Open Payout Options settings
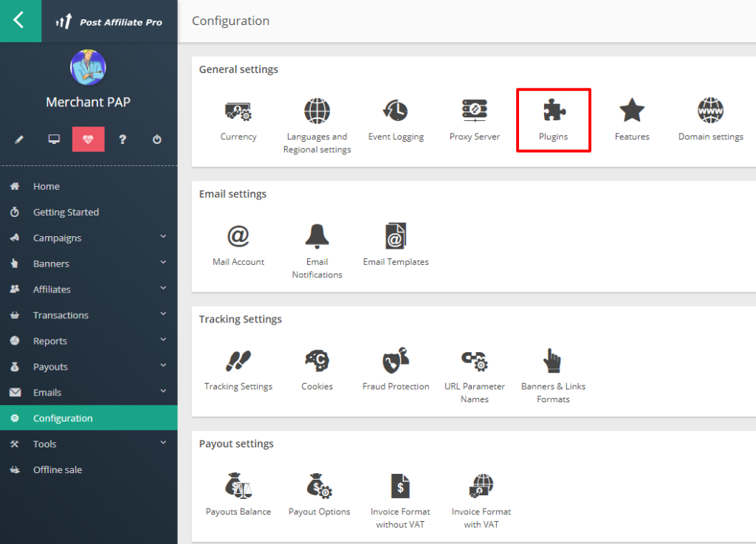 [x=319, y=486]
